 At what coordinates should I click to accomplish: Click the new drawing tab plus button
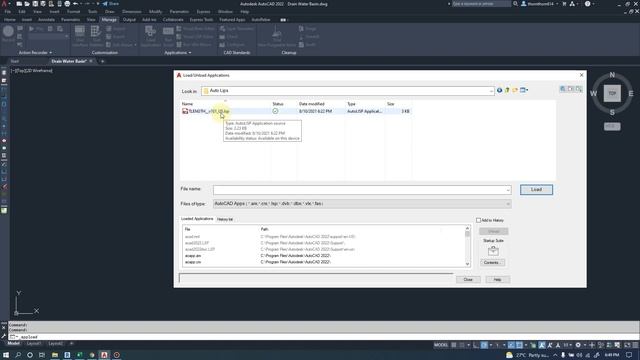[x=102, y=61]
